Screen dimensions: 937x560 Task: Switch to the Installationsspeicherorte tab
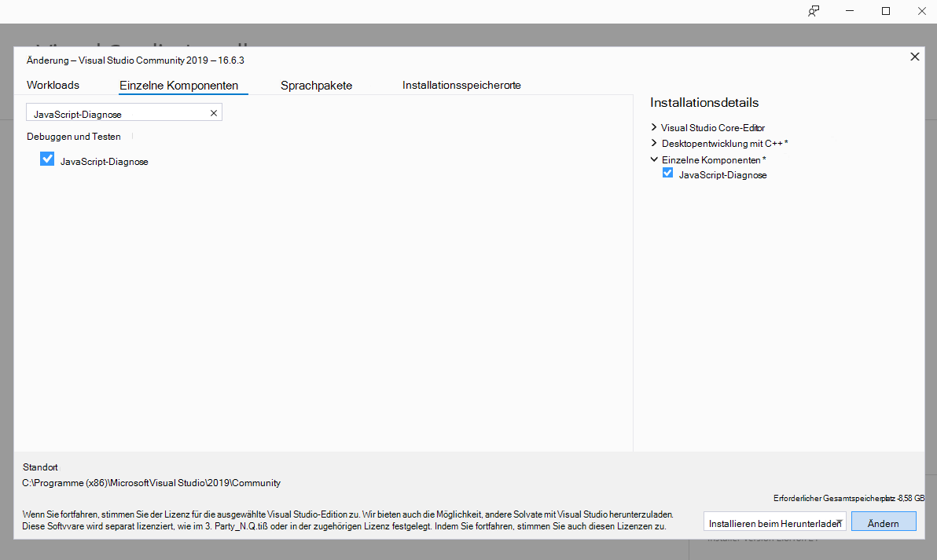[x=461, y=85]
